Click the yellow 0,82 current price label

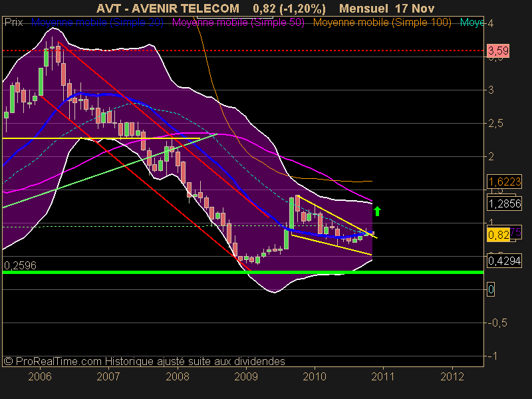point(498,235)
